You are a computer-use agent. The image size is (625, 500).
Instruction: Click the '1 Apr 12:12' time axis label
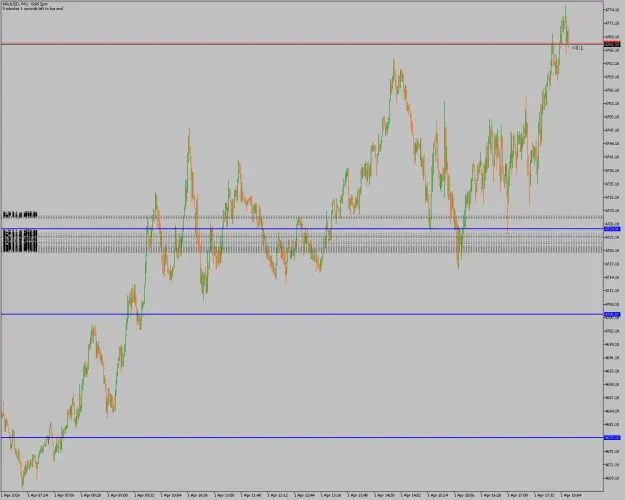(278, 495)
